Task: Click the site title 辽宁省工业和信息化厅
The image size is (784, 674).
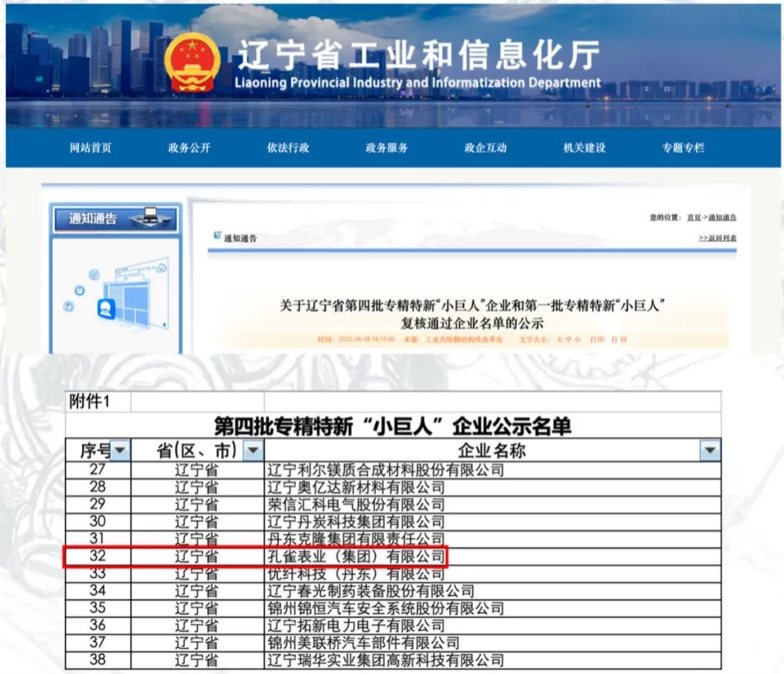Action: click(419, 55)
